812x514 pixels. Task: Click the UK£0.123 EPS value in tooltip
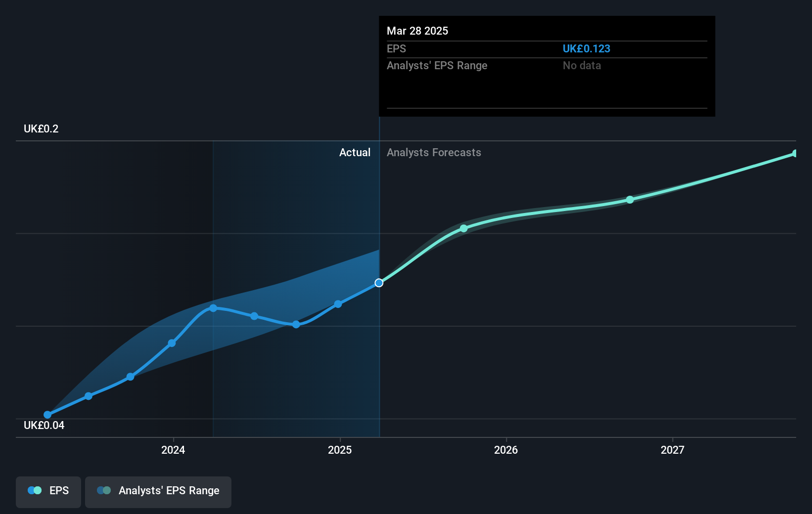pos(586,49)
